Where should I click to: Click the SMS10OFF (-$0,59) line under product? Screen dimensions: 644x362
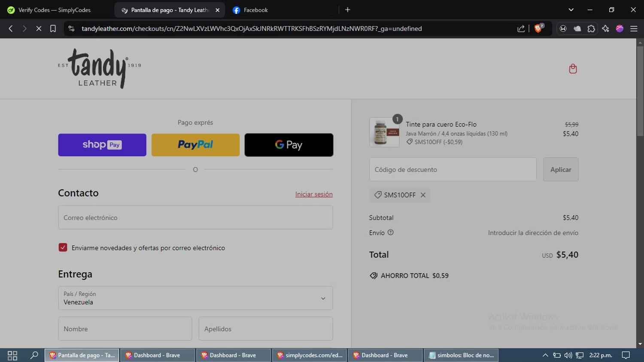(x=434, y=142)
